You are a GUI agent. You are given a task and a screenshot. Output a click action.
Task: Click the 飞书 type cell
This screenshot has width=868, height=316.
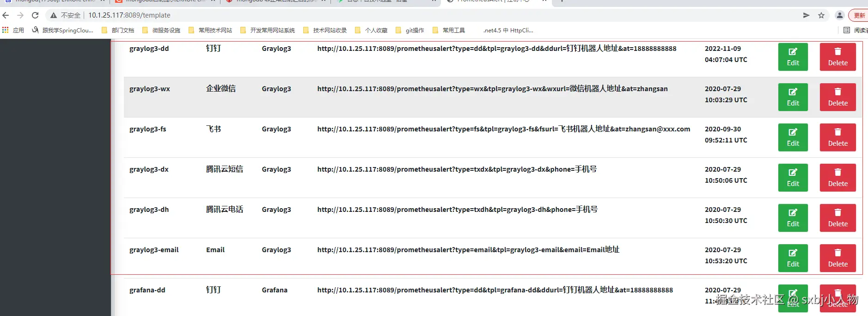pos(213,129)
